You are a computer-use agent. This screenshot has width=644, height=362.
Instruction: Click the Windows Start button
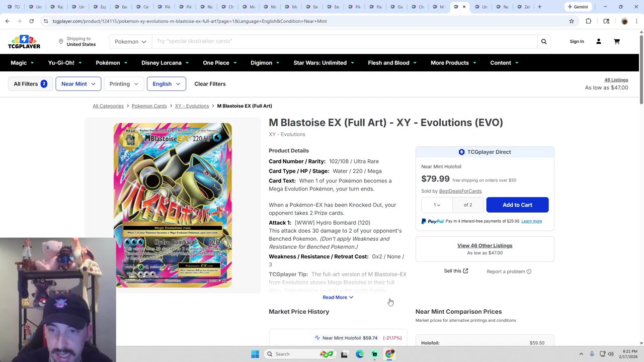coord(255,354)
